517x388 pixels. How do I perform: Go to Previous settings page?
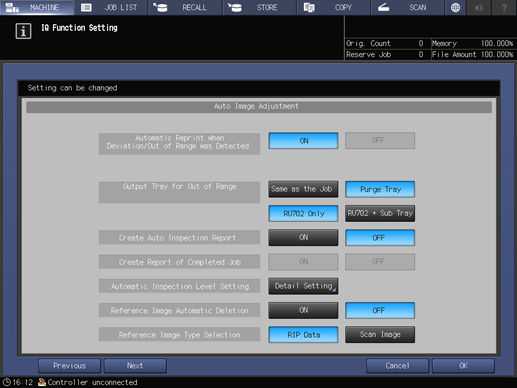(x=69, y=366)
